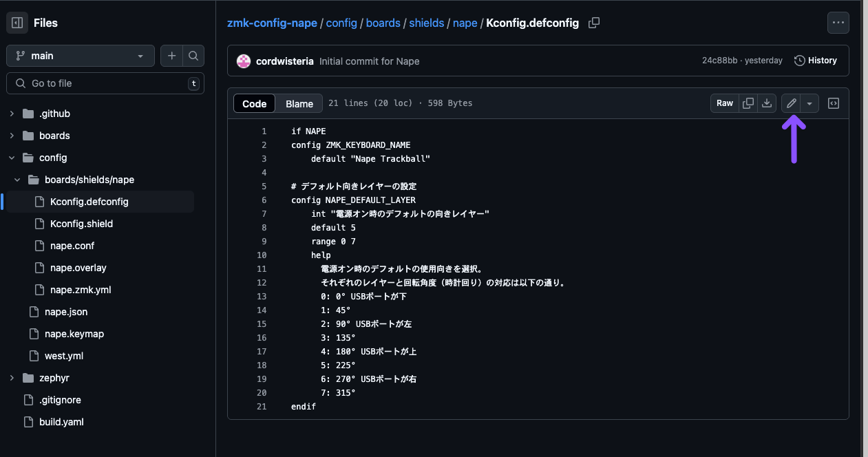Image resolution: width=868 pixels, height=457 pixels.
Task: Collapse the config folder
Action: [x=12, y=158]
